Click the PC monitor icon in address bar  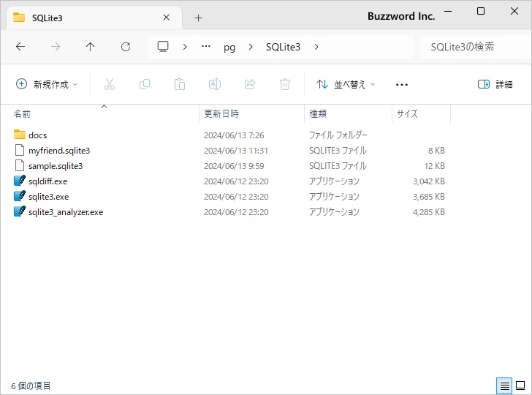coord(163,47)
